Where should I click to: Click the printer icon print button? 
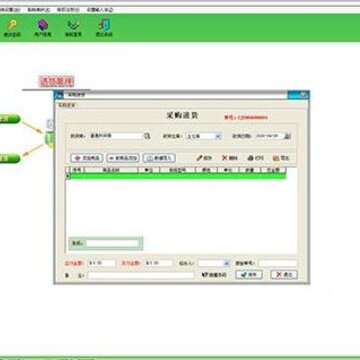tap(256, 158)
